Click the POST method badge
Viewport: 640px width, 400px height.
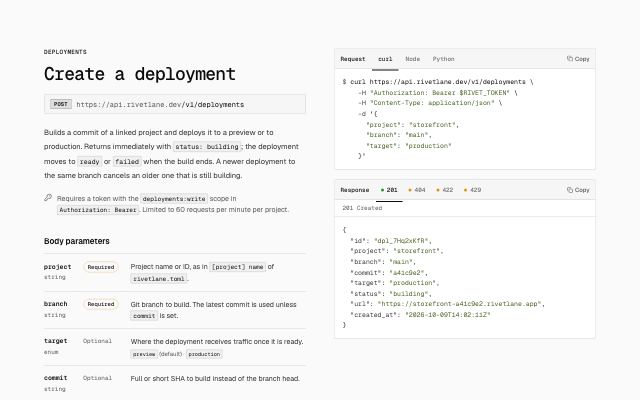pos(61,104)
